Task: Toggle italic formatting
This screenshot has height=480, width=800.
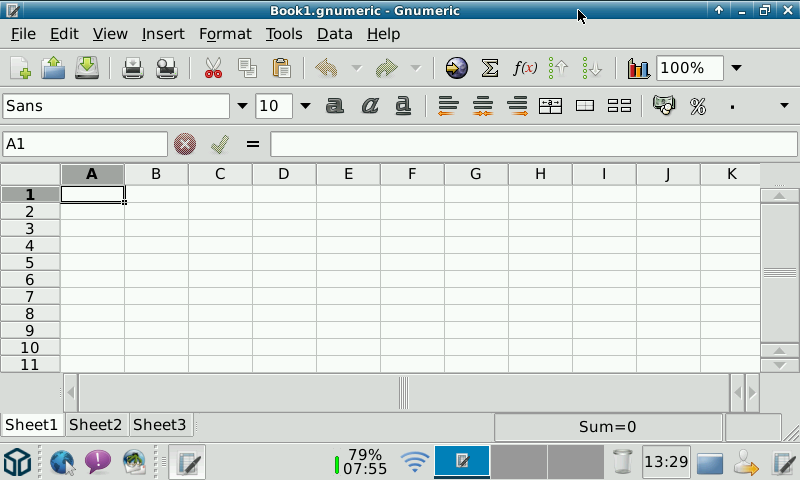Action: (x=369, y=106)
